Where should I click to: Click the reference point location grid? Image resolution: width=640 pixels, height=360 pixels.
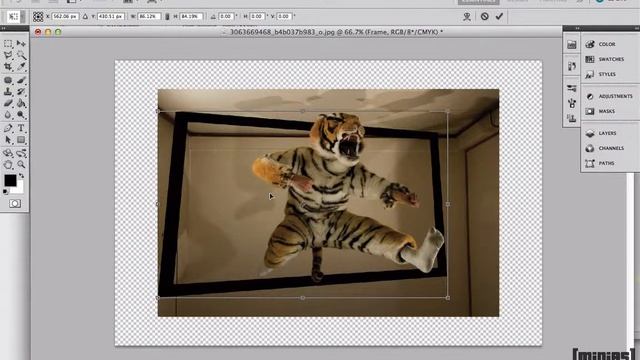click(x=38, y=16)
